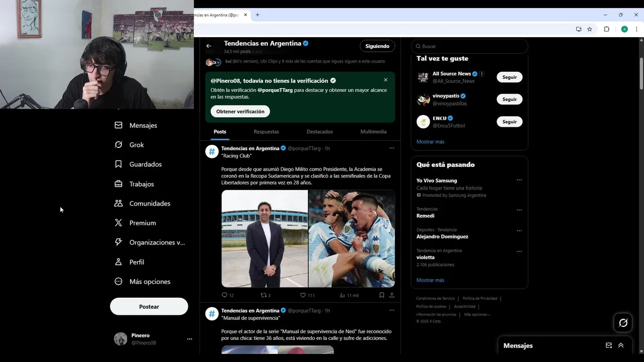Follow All Source News
The width and height of the screenshot is (644, 362).
point(510,77)
